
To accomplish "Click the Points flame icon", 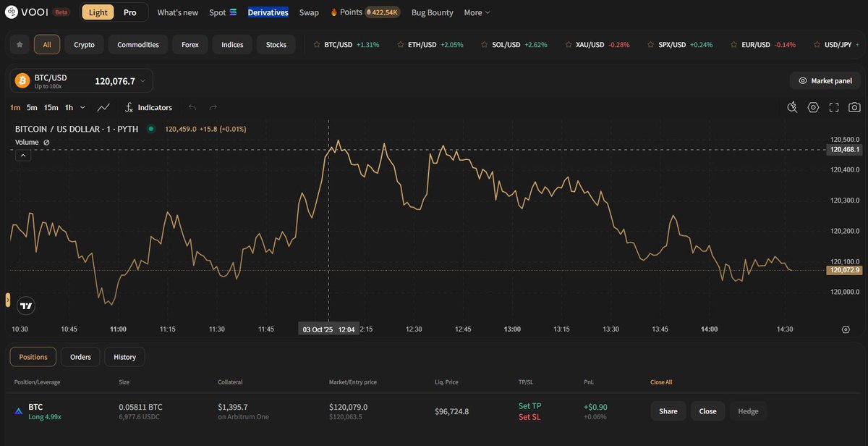I will [x=333, y=12].
